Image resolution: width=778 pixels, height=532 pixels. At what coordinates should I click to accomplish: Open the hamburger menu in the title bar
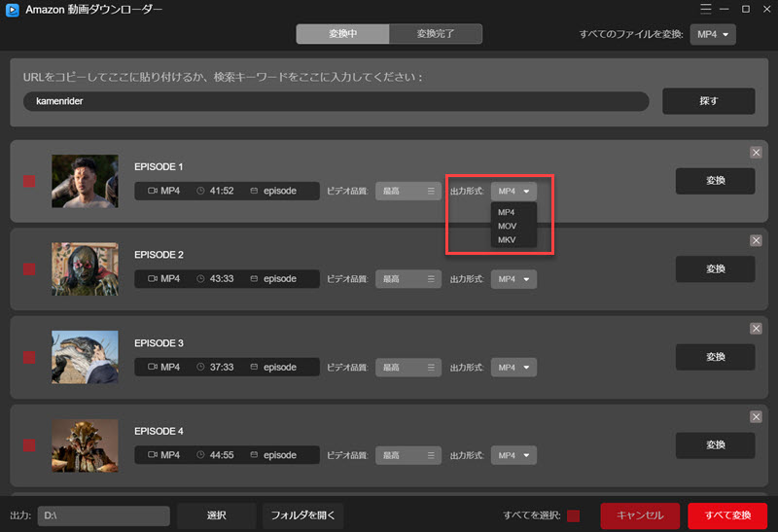point(706,9)
